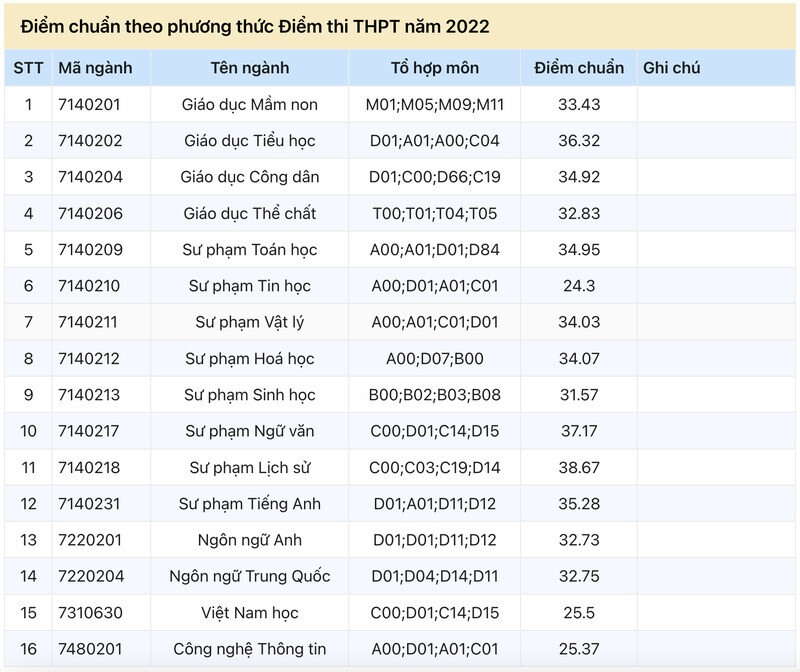Click the Ngôn ngữ Trung Quốc cell
The width and height of the screenshot is (800, 672).
point(250,577)
